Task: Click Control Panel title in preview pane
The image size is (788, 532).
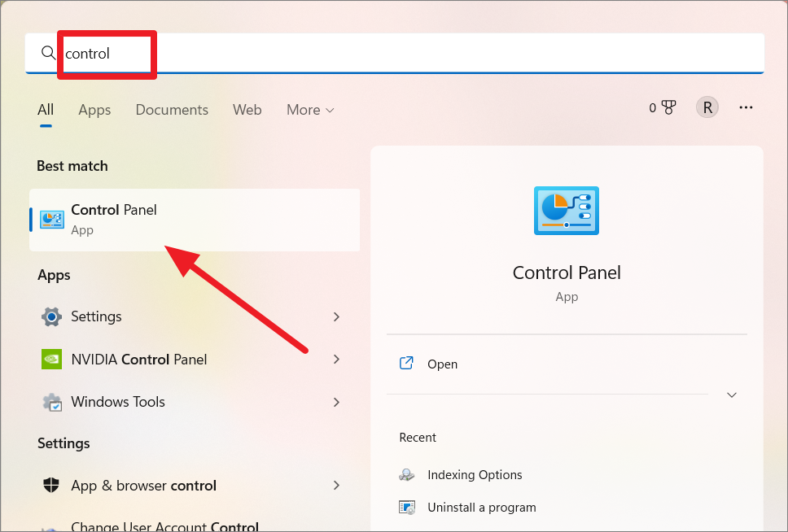Action: tap(567, 273)
